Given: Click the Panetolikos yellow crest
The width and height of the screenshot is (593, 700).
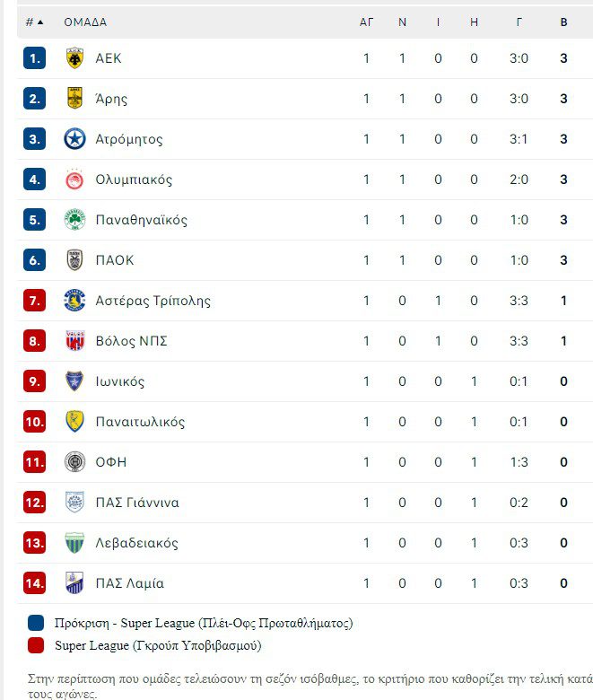Looking at the screenshot, I should pos(74,422).
